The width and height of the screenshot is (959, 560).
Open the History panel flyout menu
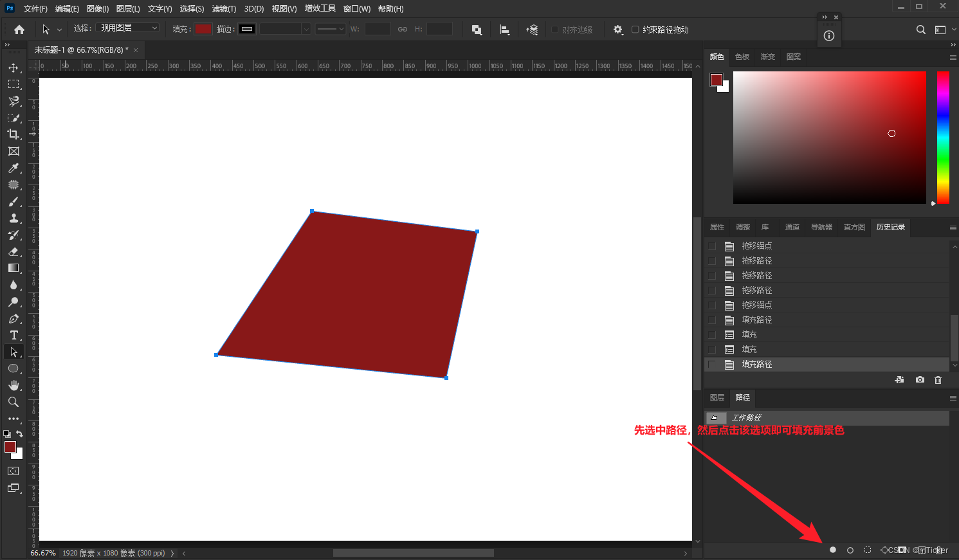[x=953, y=228]
